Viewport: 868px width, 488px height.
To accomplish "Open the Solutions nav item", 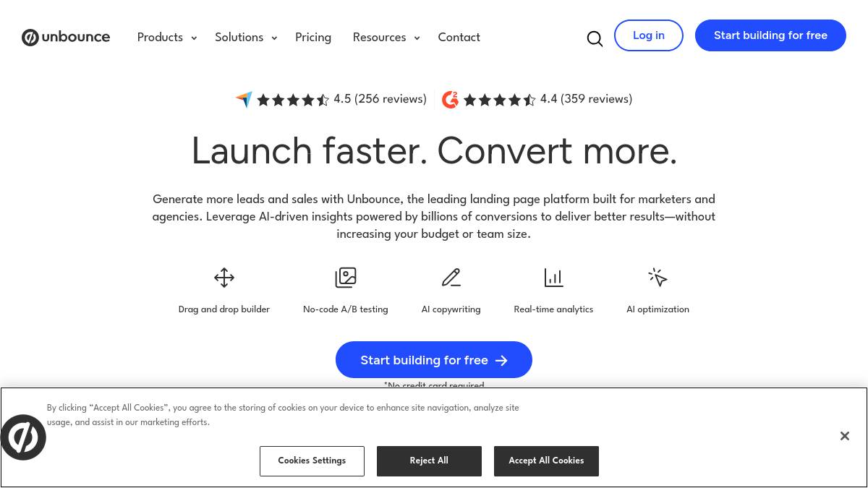I will pos(239,38).
